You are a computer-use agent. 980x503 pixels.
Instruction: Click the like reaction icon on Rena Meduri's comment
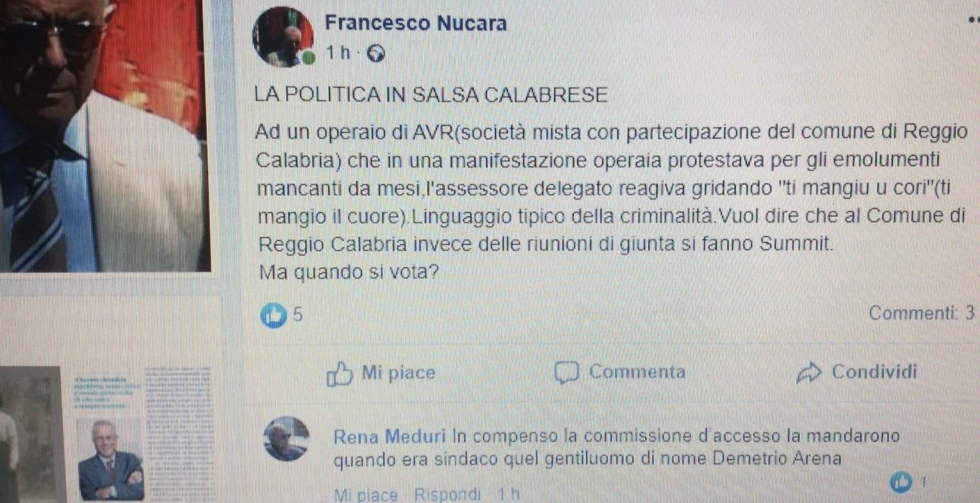click(x=901, y=480)
